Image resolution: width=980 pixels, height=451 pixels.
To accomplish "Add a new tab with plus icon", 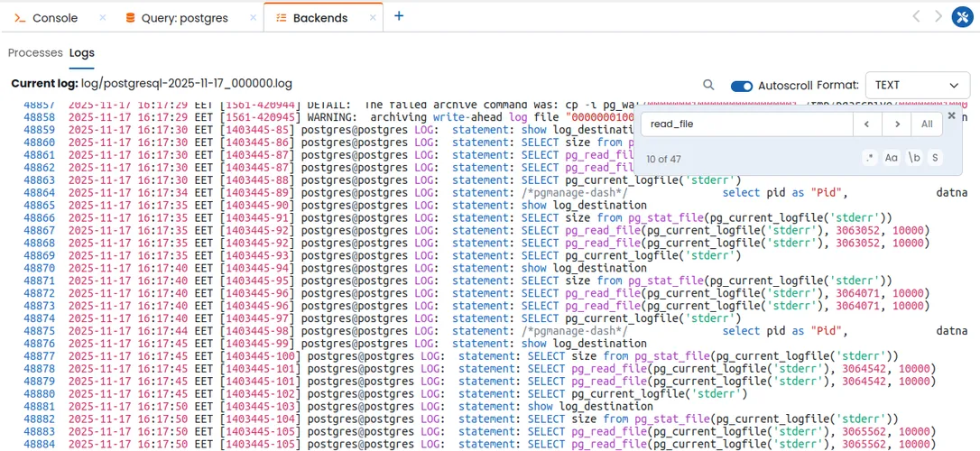I will [399, 16].
